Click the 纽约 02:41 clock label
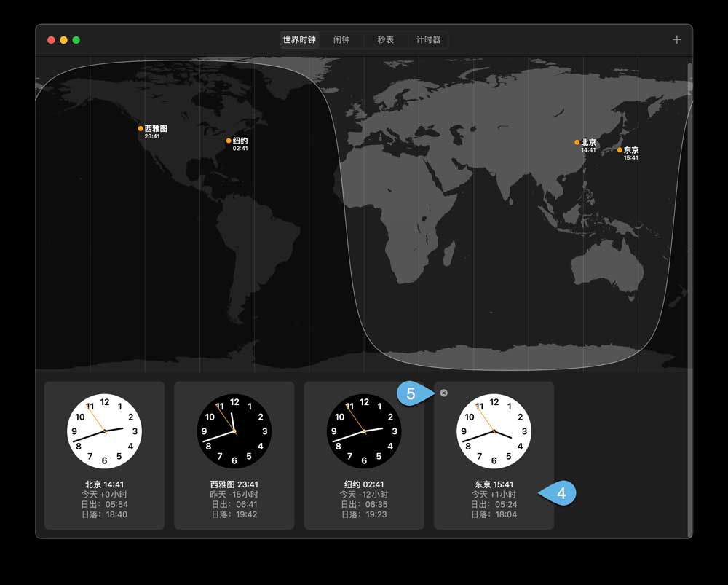The image size is (728, 585). tap(364, 484)
